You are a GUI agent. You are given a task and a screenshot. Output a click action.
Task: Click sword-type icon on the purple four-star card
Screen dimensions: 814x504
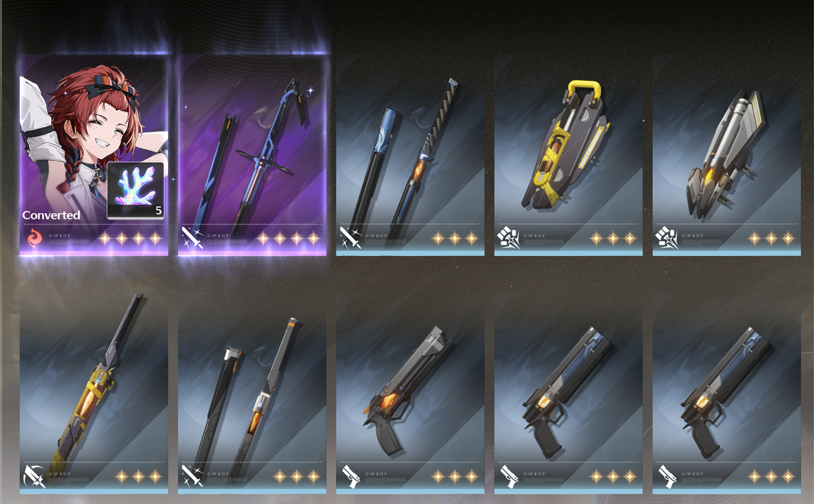192,238
